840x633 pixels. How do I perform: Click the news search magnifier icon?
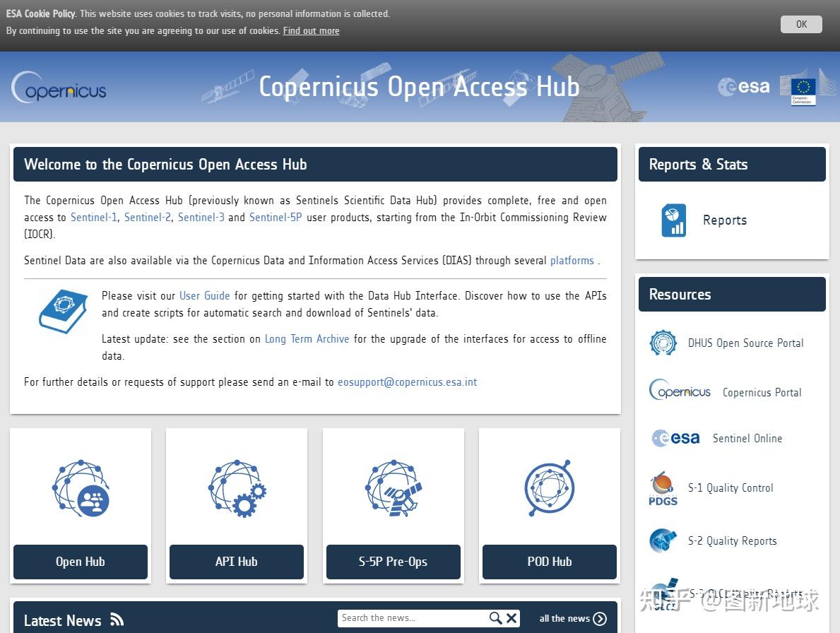(495, 618)
